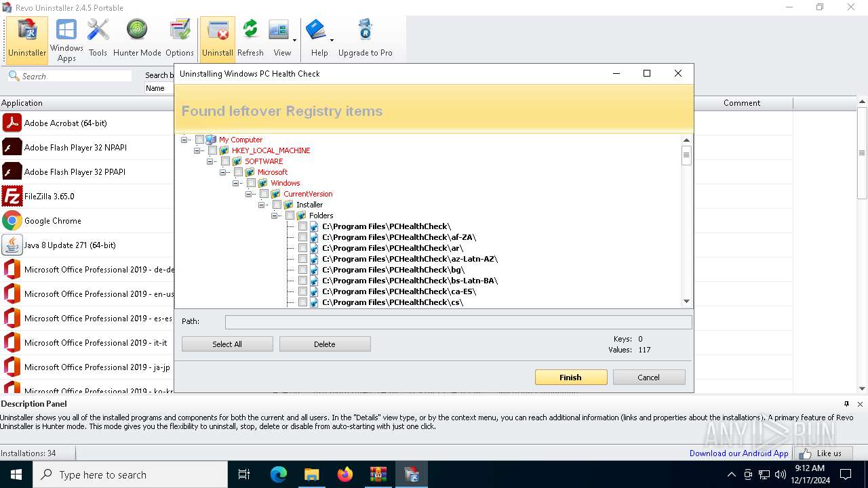The width and height of the screenshot is (868, 488).
Task: Select Java 8 Update 271 icon
Action: [12, 245]
